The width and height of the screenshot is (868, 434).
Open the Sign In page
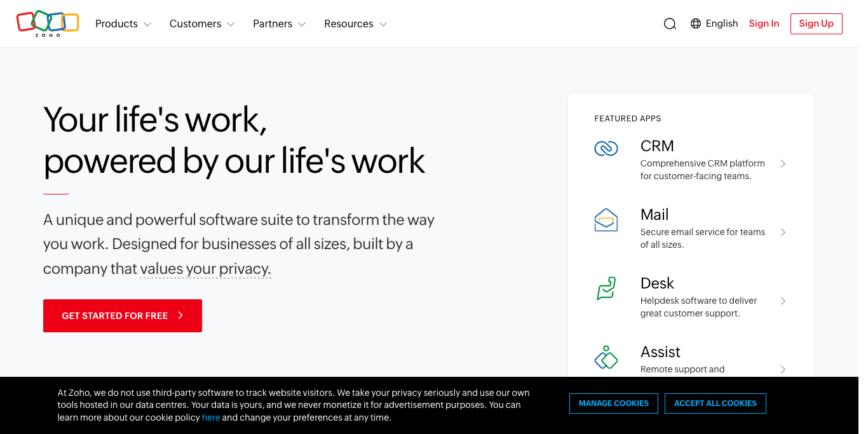pyautogui.click(x=764, y=23)
